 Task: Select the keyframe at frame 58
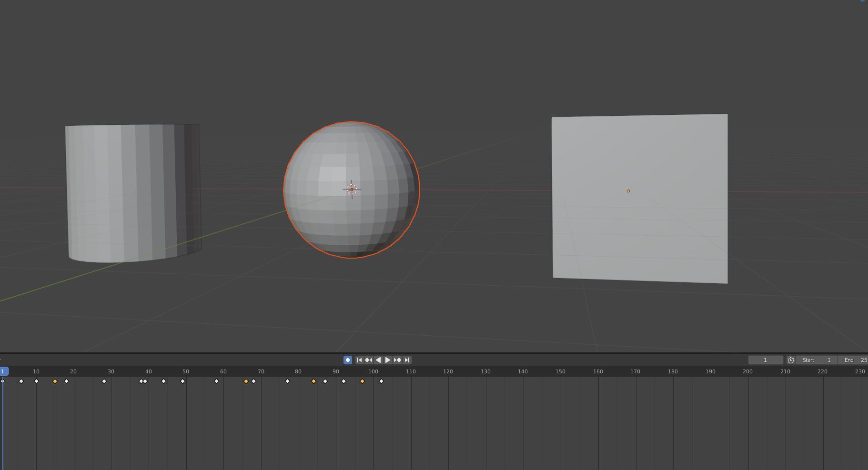pyautogui.click(x=216, y=381)
